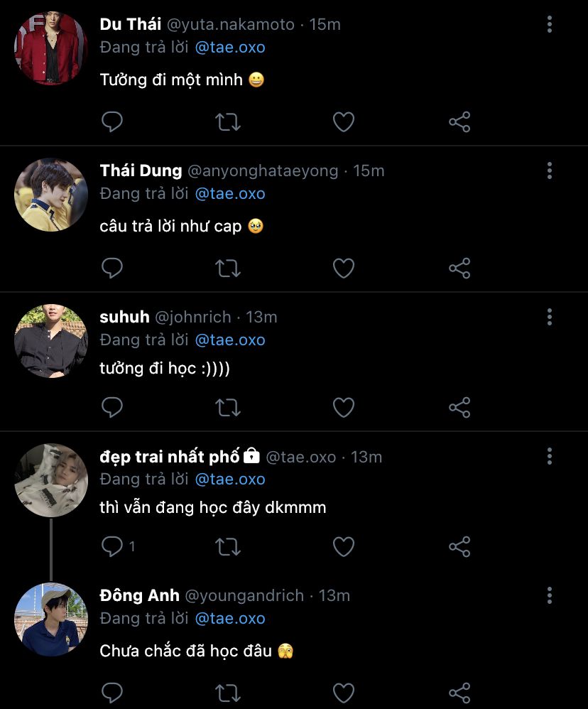Viewport: 588px width, 709px height.
Task: Retweet suhuh's 'tưởng đi học' tweet
Action: click(228, 407)
